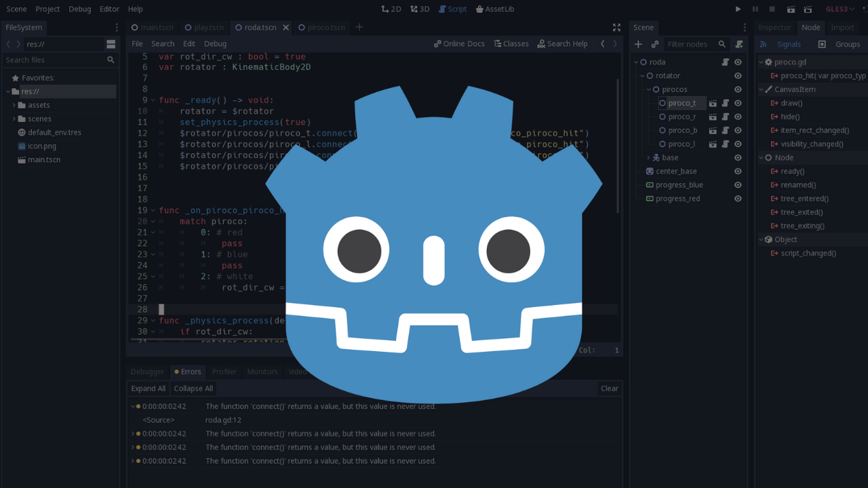Hide the rotator node
The image size is (868, 488).
[738, 76]
